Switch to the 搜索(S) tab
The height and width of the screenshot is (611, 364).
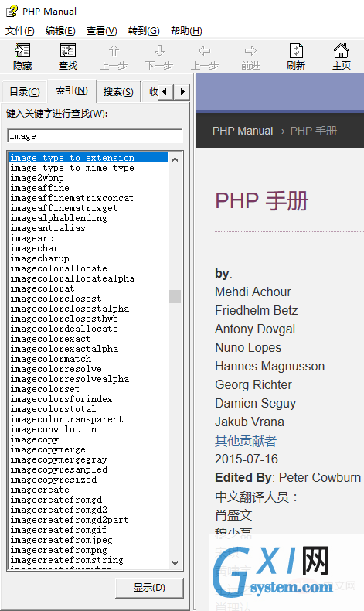point(118,92)
